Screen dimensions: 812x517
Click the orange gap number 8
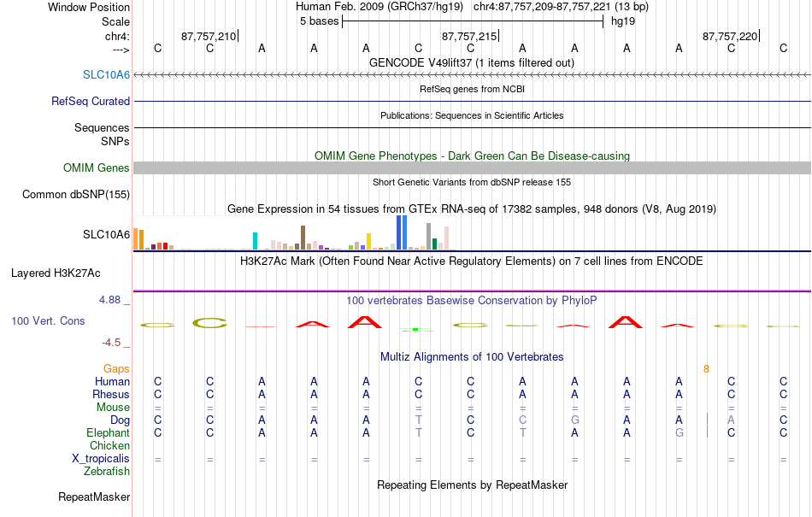point(706,369)
